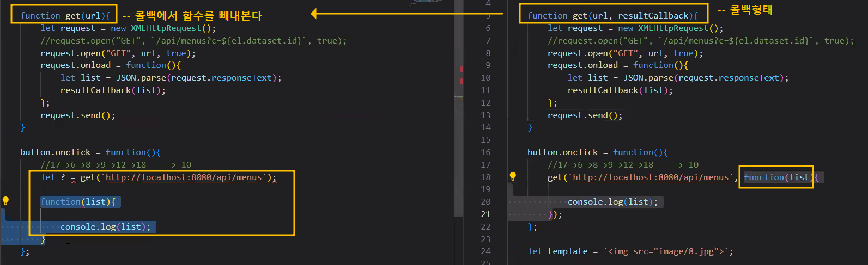Click 'resultCallback(list);' on line 11
This screenshot has width=868, height=265.
point(620,90)
